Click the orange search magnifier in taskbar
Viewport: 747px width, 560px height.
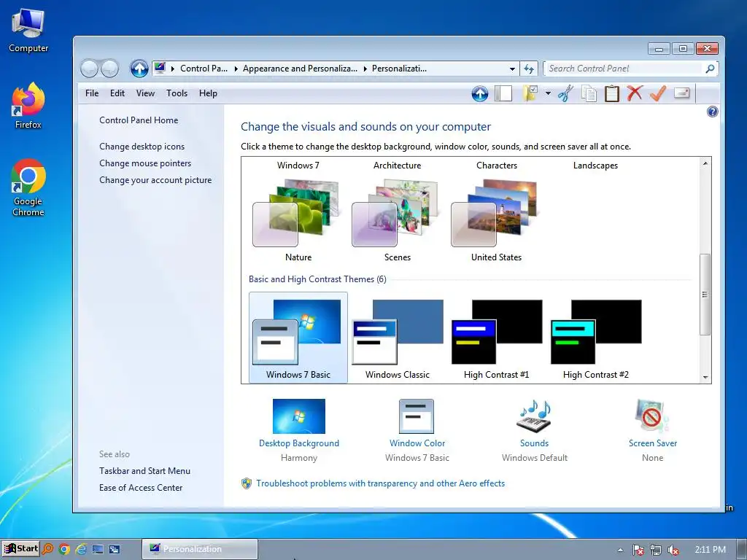47,549
